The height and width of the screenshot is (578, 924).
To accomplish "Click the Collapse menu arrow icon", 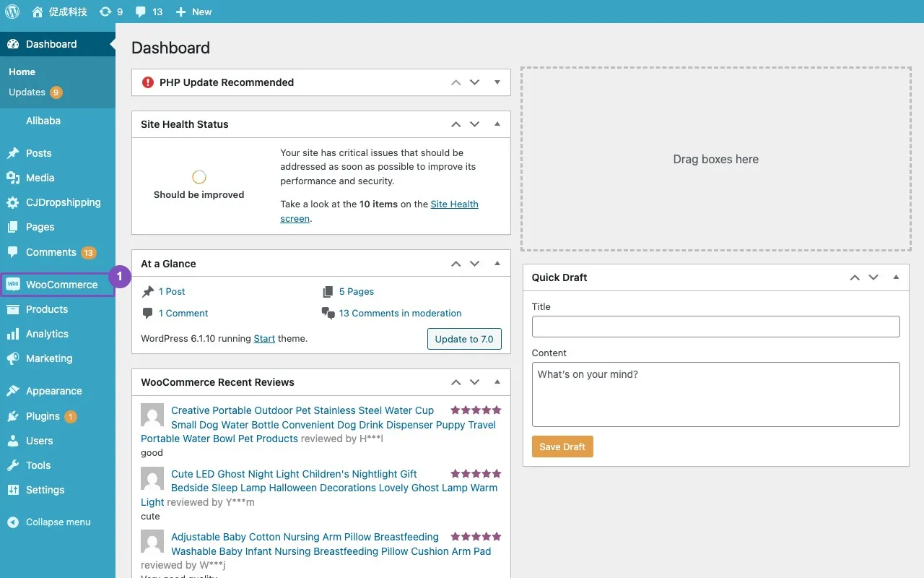I will pyautogui.click(x=13, y=522).
